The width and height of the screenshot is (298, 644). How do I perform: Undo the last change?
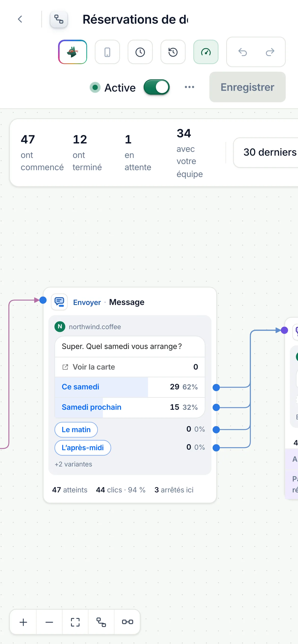(x=242, y=52)
